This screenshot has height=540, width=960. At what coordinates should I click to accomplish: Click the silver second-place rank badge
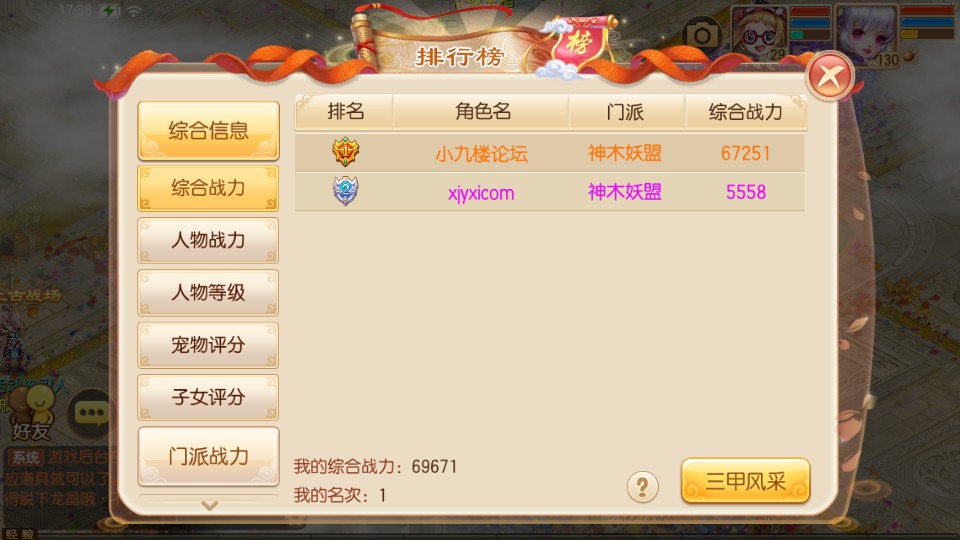pos(345,191)
